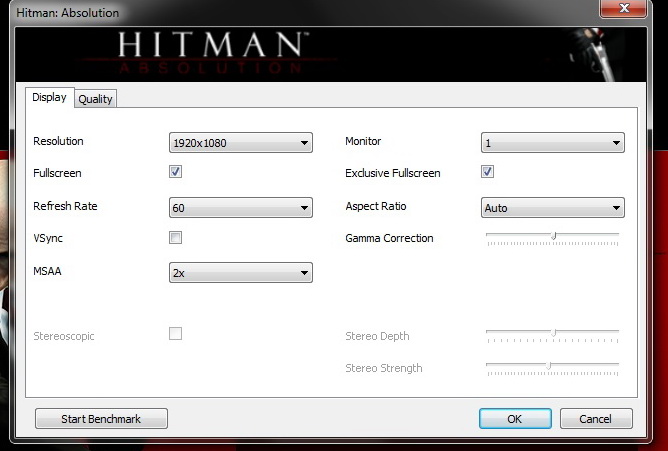Click the Hitman Absolution banner logo

coord(212,52)
